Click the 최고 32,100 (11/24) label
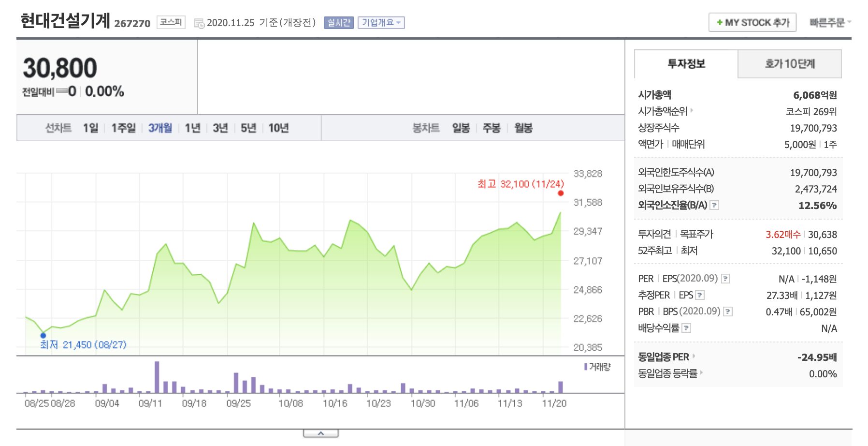Image resolution: width=868 pixels, height=446 pixels. [521, 184]
